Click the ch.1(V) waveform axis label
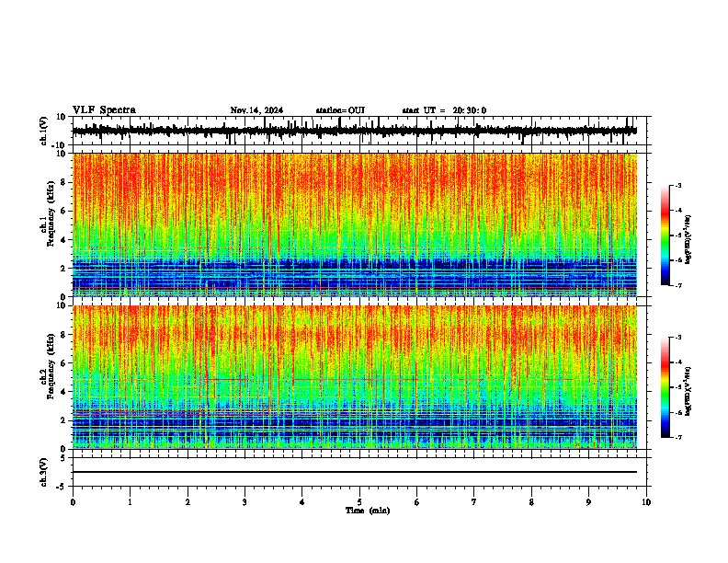Viewport: 728px width, 563px height. [x=44, y=131]
